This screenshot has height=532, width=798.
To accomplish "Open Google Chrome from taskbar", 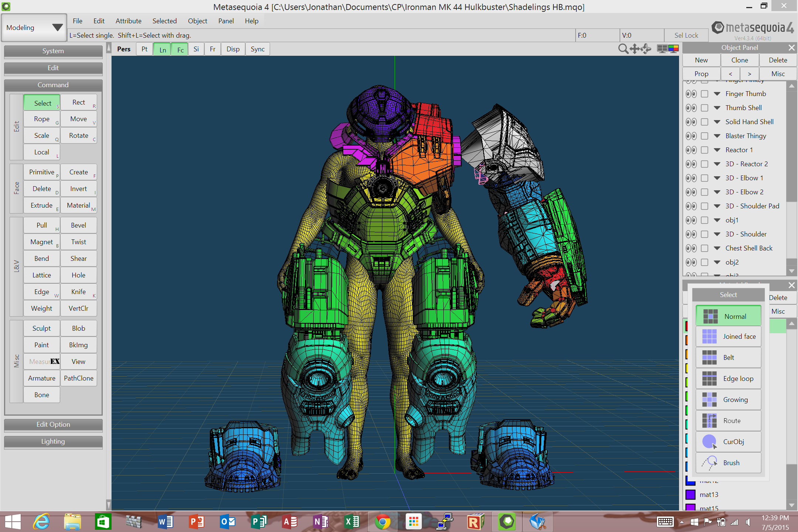I will coord(382,522).
